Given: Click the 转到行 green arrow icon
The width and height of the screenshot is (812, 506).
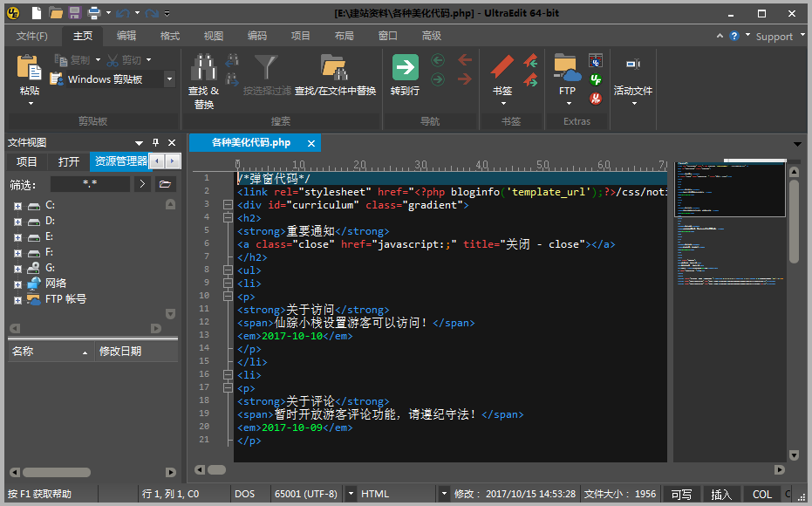Looking at the screenshot, I should [x=405, y=68].
